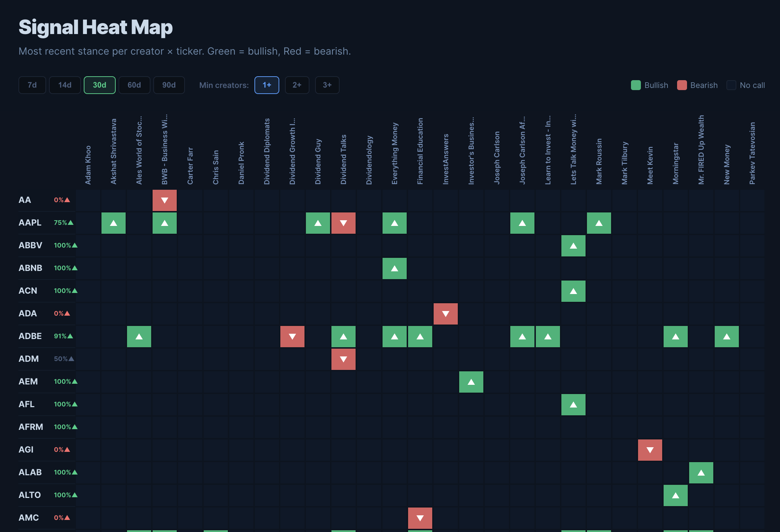
Task: Click ADBE bearish cell for Dividend Growth I...
Action: (x=292, y=337)
